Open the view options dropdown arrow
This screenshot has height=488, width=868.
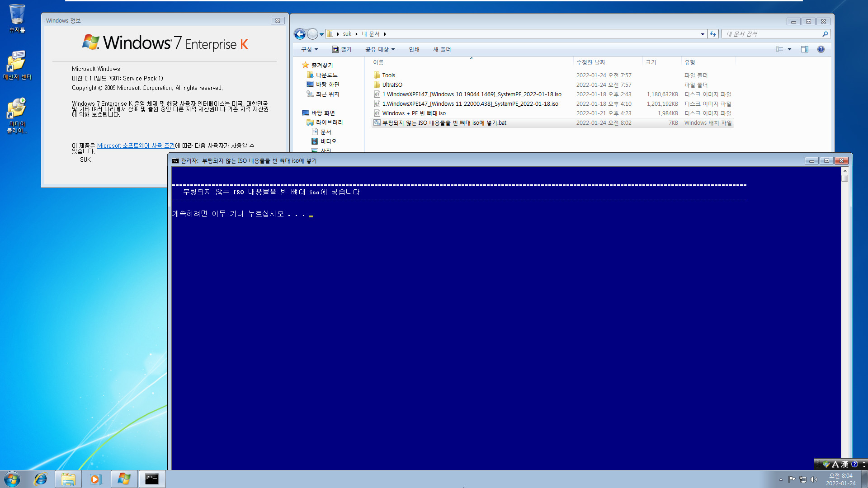pos(790,49)
